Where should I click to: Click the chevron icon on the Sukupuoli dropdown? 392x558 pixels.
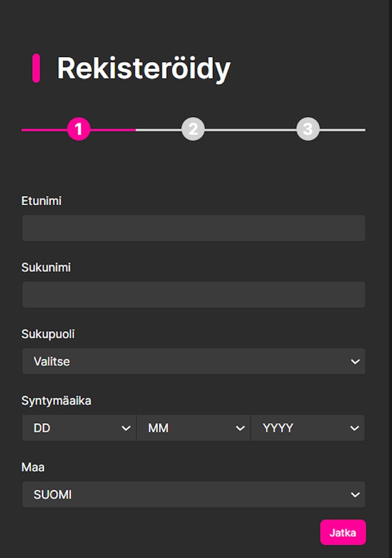[355, 361]
